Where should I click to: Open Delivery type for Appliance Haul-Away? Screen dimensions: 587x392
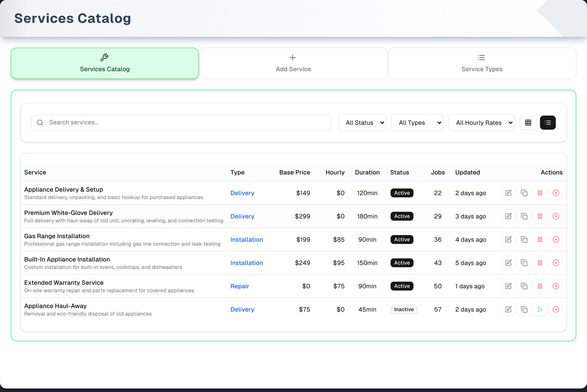(242, 309)
